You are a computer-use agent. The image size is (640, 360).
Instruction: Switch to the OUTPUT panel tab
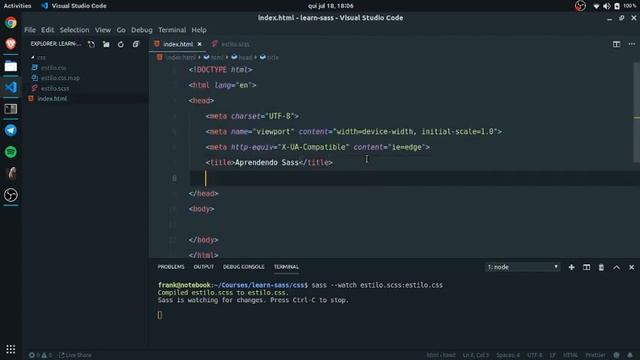tap(204, 267)
